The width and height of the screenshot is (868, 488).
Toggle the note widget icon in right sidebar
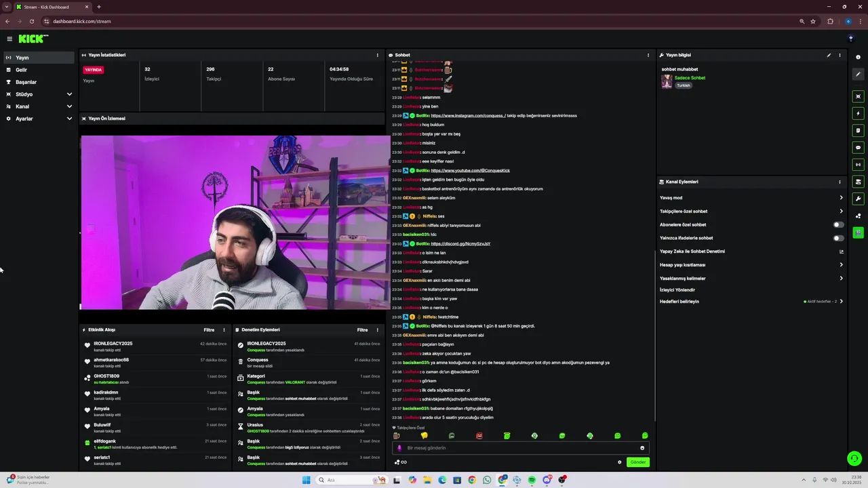tap(858, 130)
